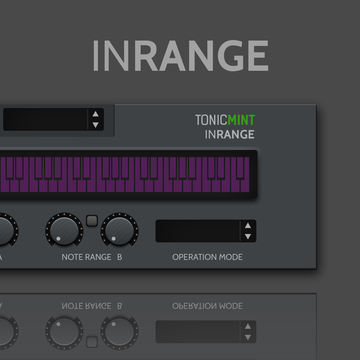This screenshot has width=360, height=360.
Task: Open the top preset dropdown field
Action: [45, 119]
